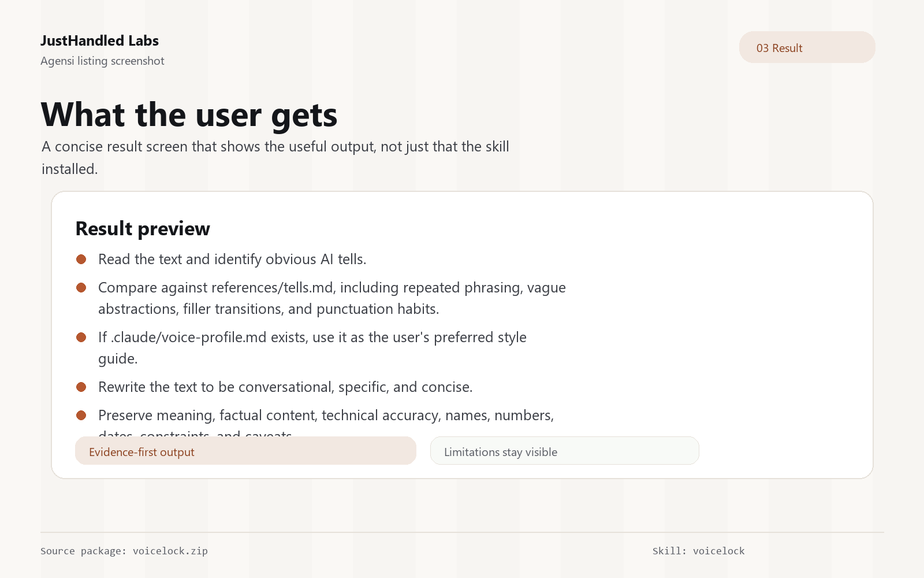
Task: Click the concise result screen description text
Action: 275,158
